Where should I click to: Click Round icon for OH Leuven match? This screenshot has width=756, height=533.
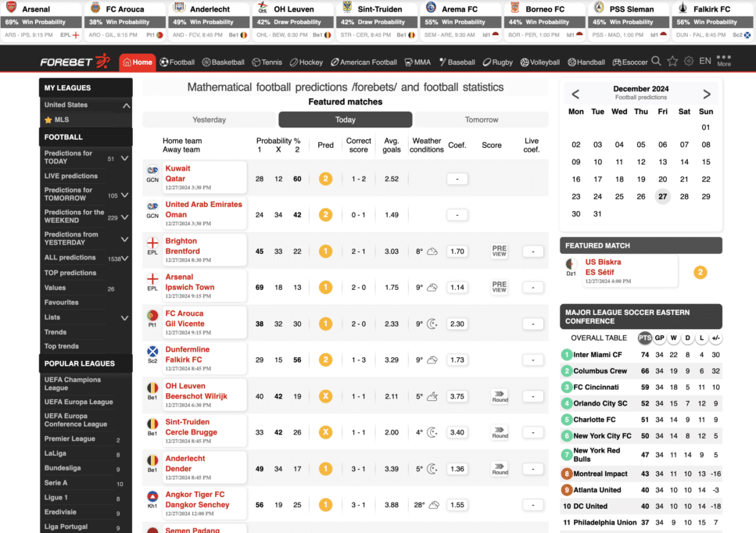(x=500, y=396)
